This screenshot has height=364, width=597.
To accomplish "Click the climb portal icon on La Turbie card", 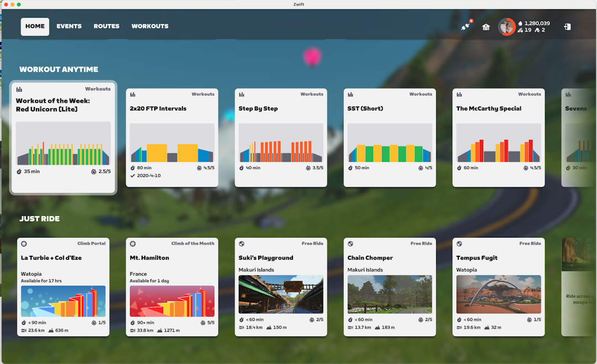I will click(x=24, y=244).
